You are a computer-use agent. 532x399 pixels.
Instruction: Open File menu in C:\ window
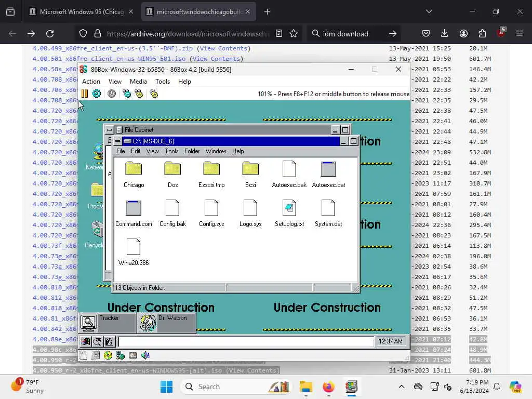pos(121,151)
